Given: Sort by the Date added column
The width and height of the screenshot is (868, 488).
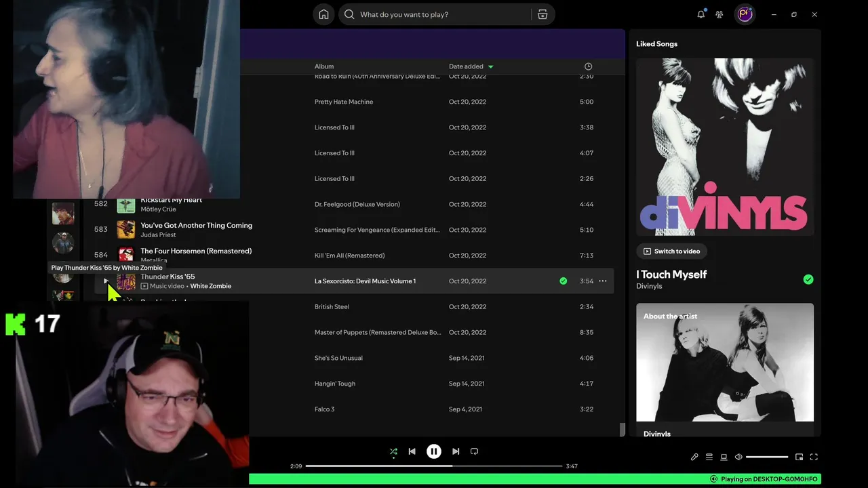Looking at the screenshot, I should [471, 66].
